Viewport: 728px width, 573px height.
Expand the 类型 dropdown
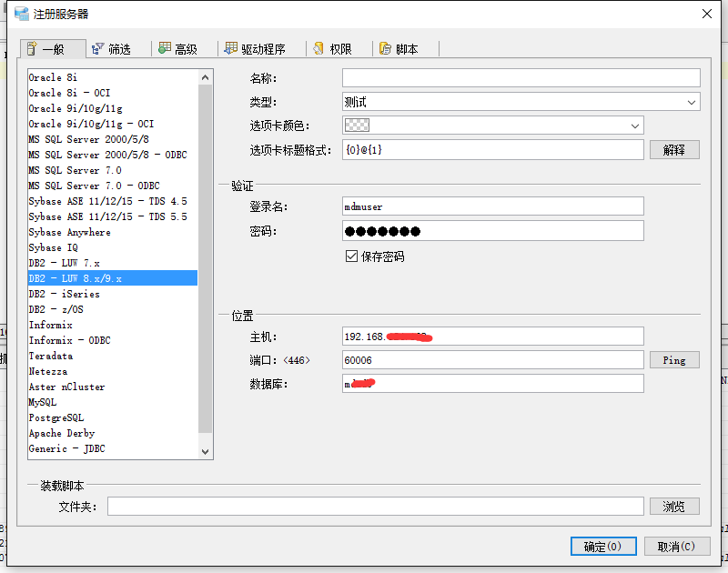(x=692, y=102)
